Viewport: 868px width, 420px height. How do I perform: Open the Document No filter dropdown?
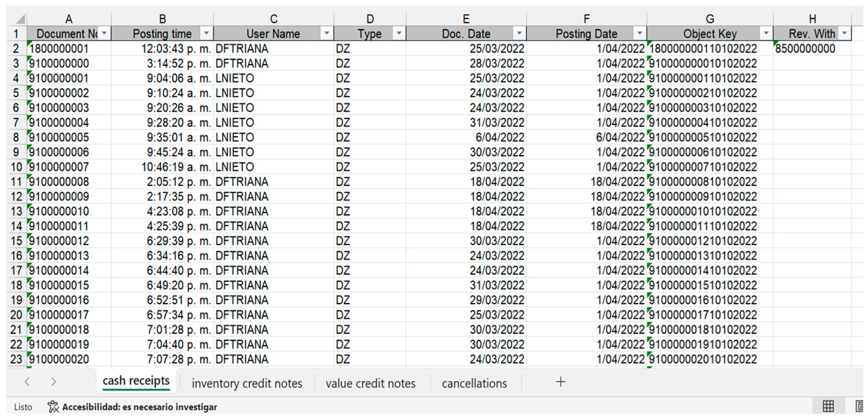click(104, 33)
